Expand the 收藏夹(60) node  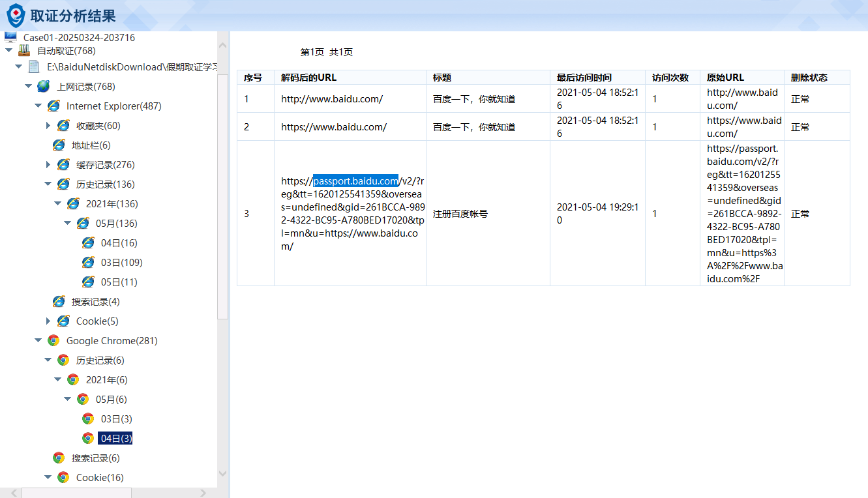tap(48, 125)
